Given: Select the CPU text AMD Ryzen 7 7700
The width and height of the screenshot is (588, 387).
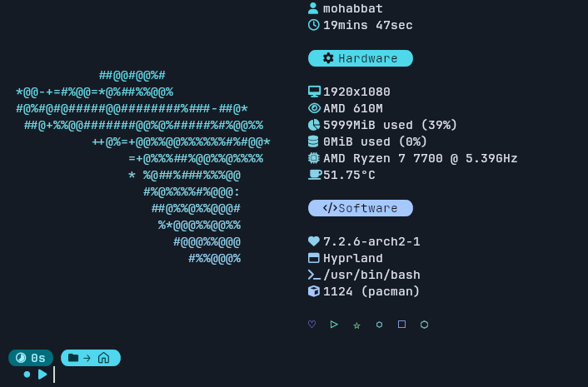Looking at the screenshot, I should (383, 158).
